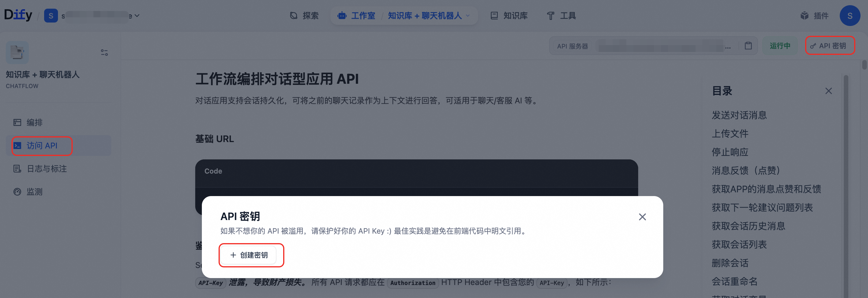Click the 工作室 robot icon
The width and height of the screenshot is (868, 298).
click(x=342, y=16)
